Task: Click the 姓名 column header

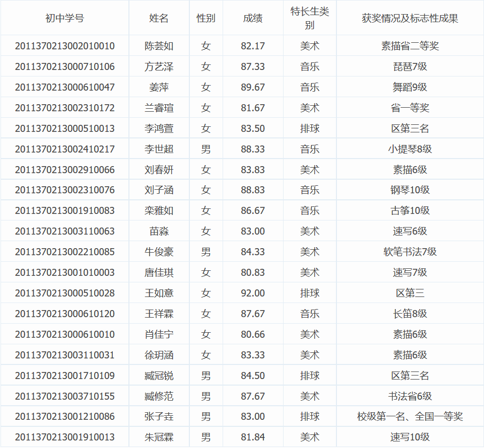Action: tap(159, 18)
